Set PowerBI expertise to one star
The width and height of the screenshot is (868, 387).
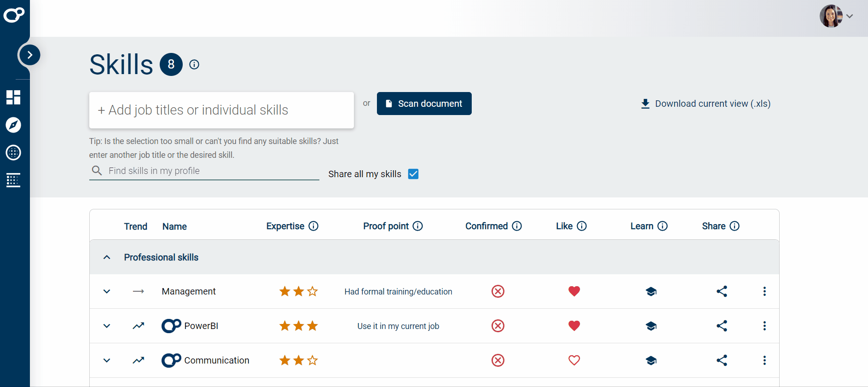(x=285, y=326)
